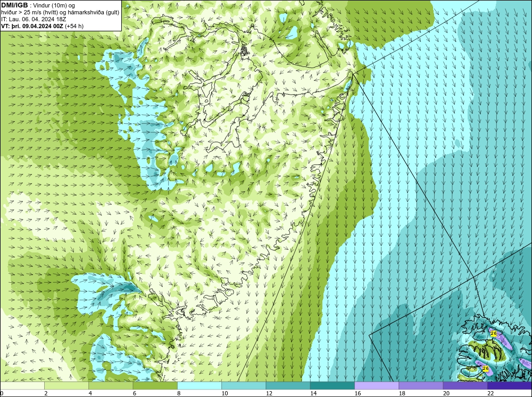Click the legend tick label "6"
Screen dimensions: 532x397
(135, 393)
